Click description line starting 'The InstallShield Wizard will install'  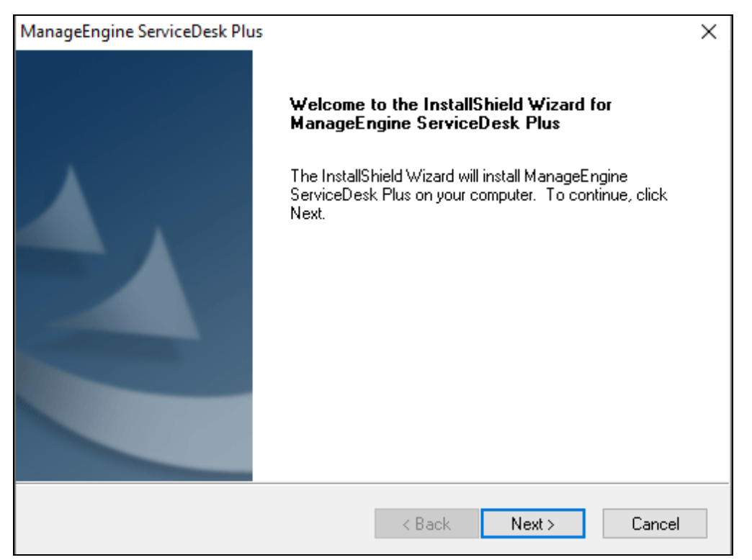coord(459,176)
